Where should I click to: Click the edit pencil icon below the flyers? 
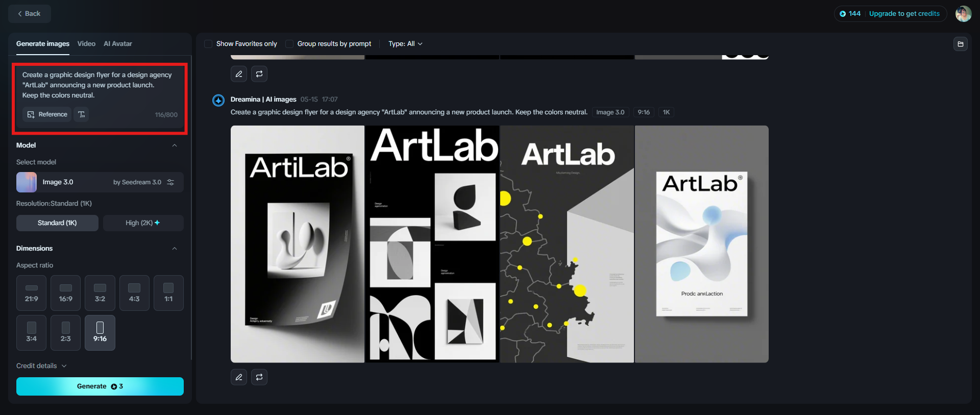pyautogui.click(x=239, y=377)
